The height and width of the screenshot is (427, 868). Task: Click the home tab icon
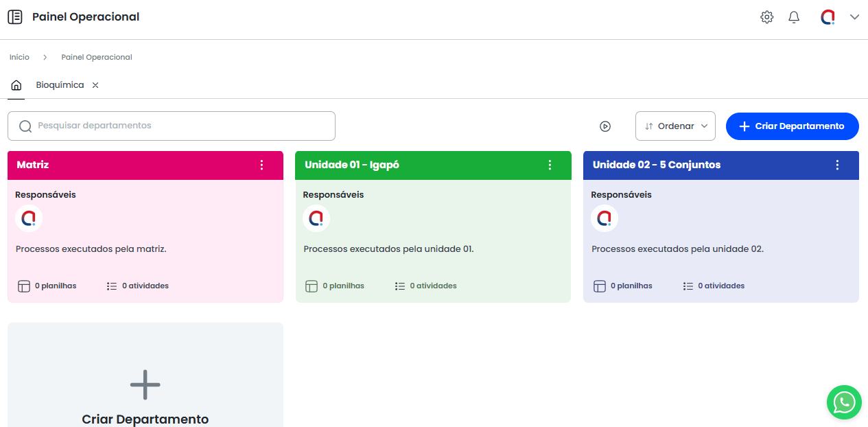click(16, 86)
